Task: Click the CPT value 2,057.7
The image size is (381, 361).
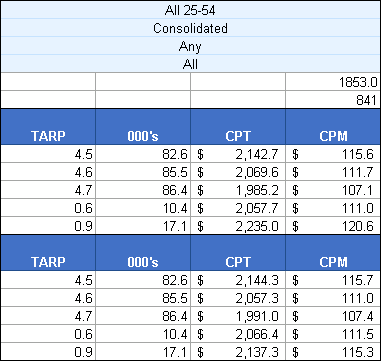Action: 238,208
